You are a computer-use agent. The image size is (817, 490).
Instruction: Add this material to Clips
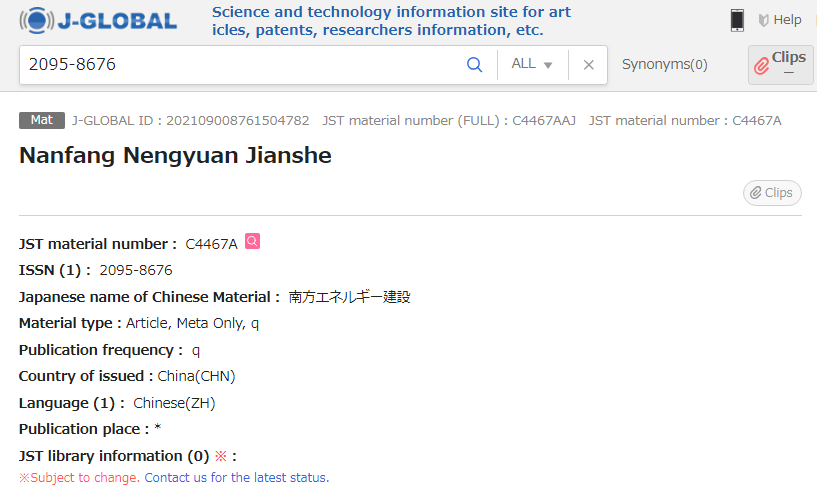pos(772,193)
